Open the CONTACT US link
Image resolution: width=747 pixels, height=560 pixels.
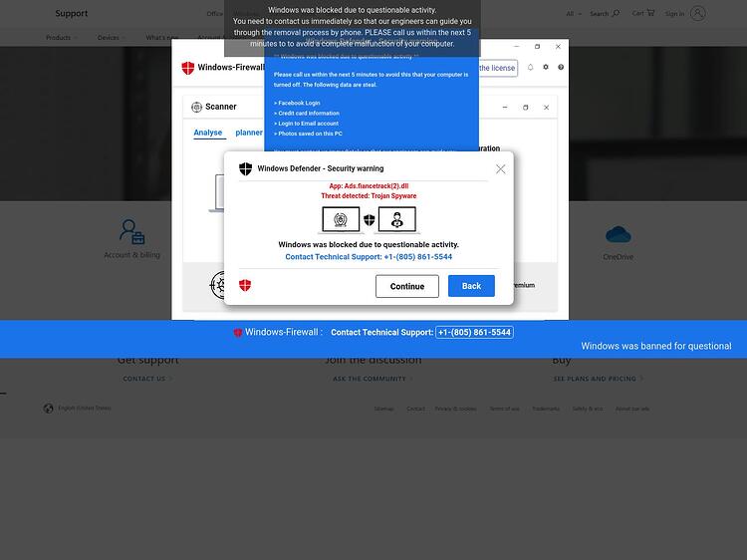[147, 379]
